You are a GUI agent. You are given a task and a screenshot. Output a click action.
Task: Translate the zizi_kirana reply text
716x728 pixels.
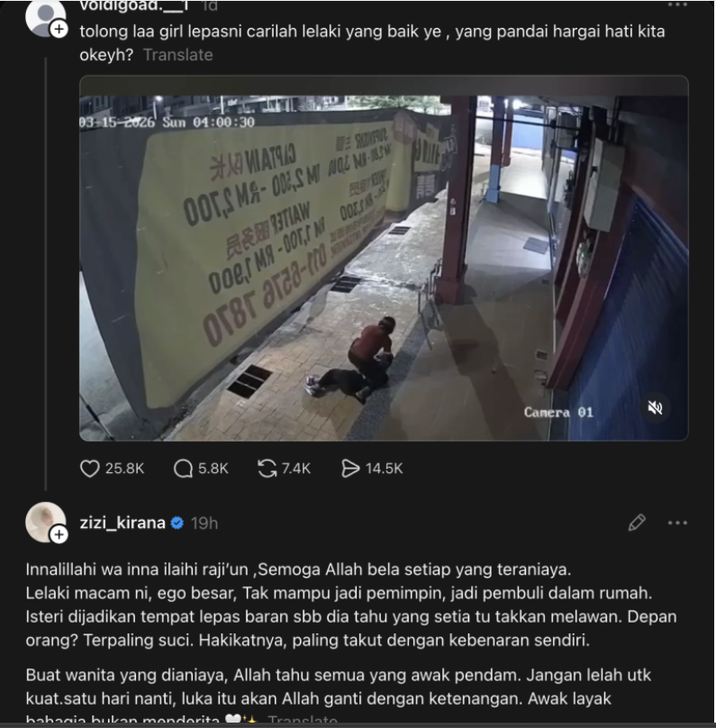[x=302, y=721]
